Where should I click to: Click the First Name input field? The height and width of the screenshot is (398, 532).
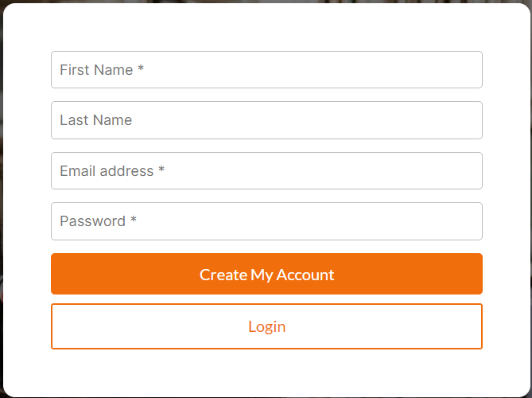point(266,69)
